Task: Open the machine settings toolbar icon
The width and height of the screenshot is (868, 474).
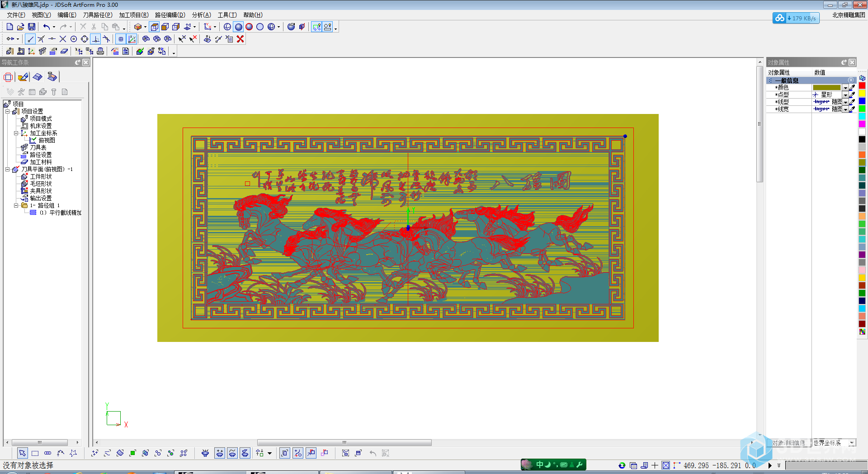Action: click(20, 51)
